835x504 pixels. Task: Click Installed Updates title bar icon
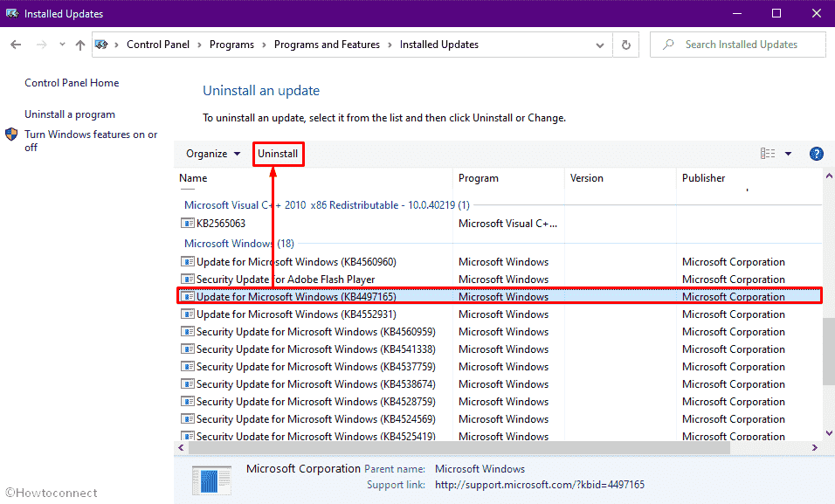11,13
